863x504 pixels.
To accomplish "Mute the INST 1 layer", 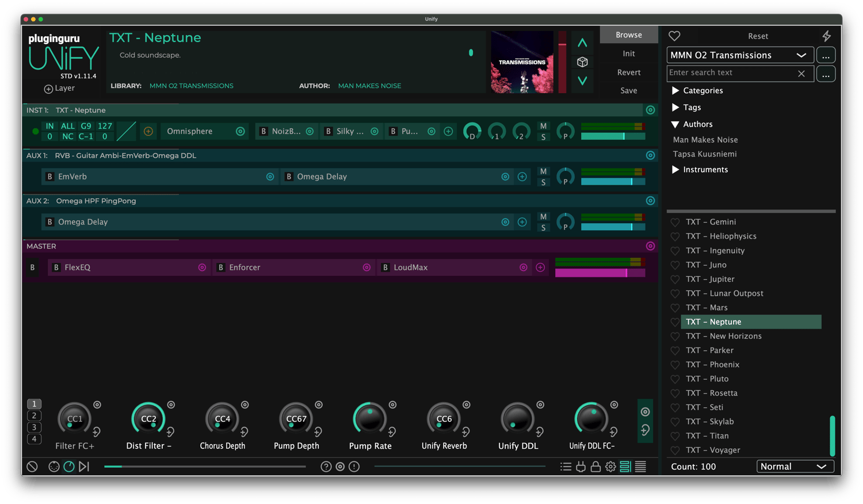I will point(543,126).
